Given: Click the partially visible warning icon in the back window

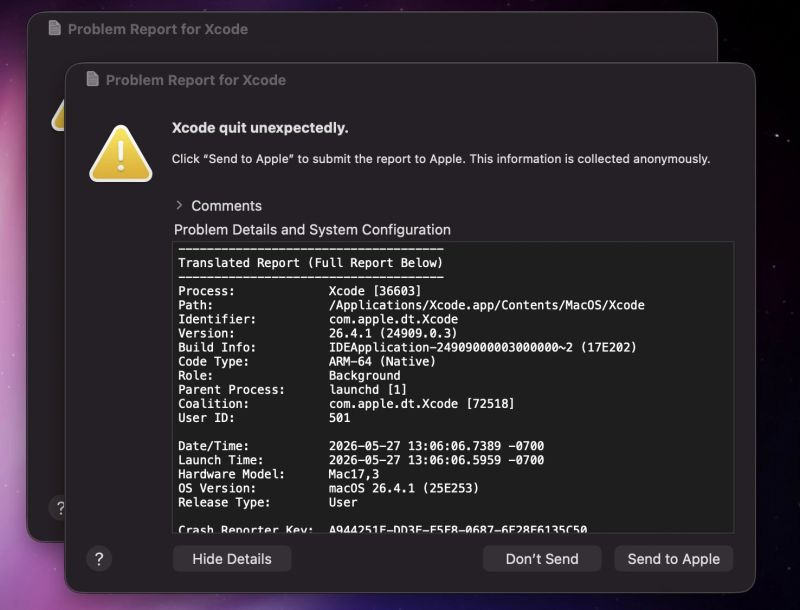Looking at the screenshot, I should (x=58, y=116).
